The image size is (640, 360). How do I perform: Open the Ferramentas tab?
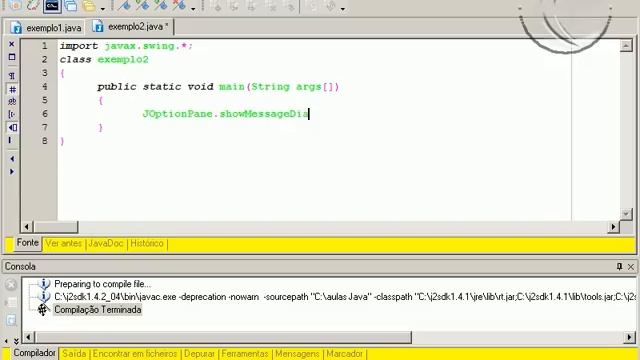(245, 353)
